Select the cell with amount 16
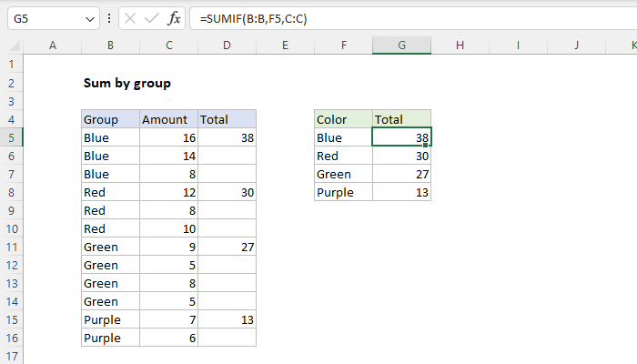637x364 pixels. (x=168, y=137)
